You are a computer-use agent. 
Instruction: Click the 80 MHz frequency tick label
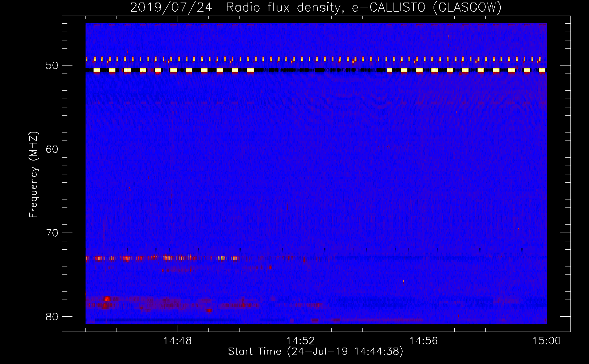coord(52,317)
